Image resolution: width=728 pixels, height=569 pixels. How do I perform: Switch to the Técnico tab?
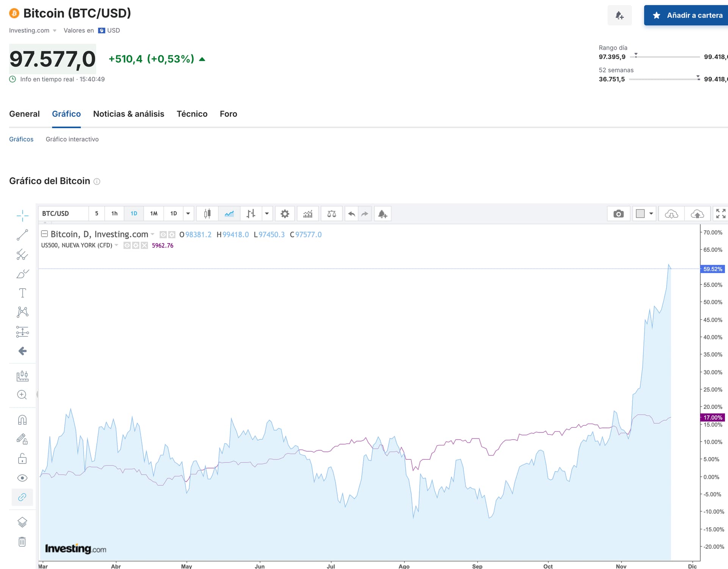[192, 114]
